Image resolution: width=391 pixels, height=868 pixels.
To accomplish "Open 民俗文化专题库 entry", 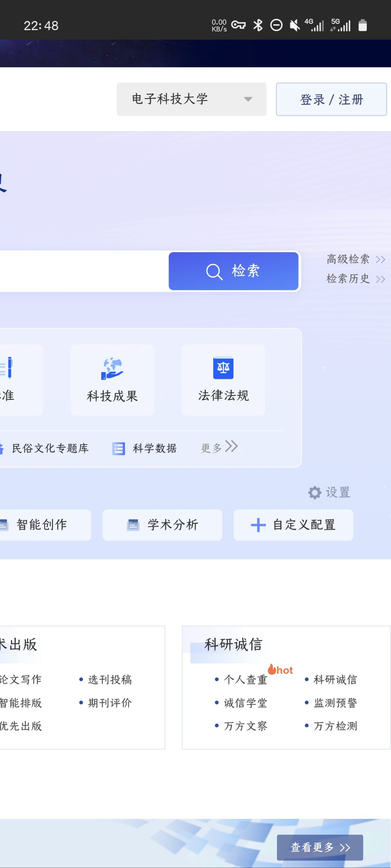I will (50, 449).
